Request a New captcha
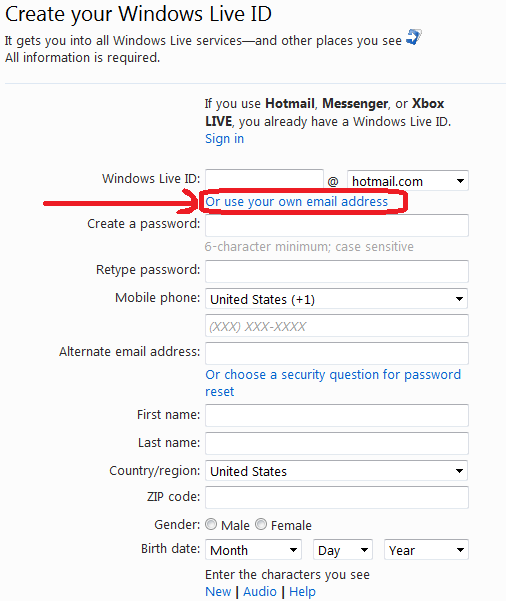The width and height of the screenshot is (506, 601). tap(218, 591)
